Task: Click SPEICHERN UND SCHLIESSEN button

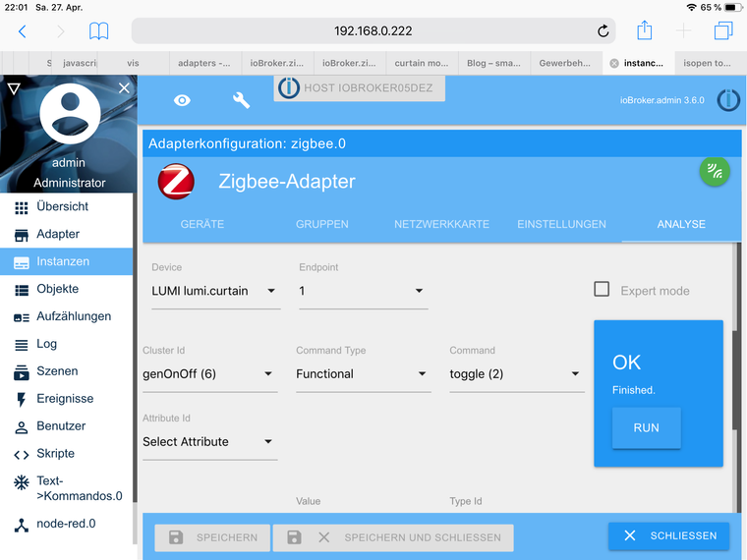Action: click(393, 537)
